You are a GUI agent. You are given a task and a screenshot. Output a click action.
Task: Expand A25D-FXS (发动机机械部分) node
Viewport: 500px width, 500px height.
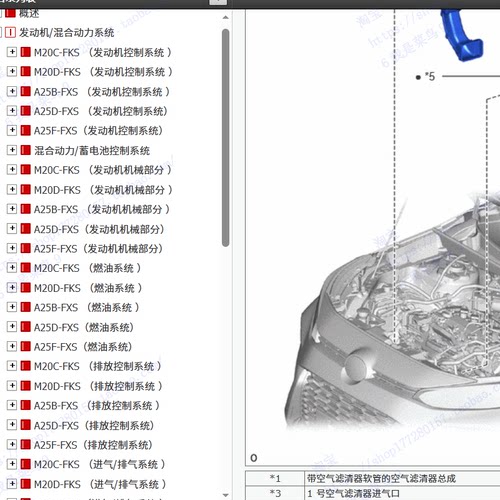12,229
